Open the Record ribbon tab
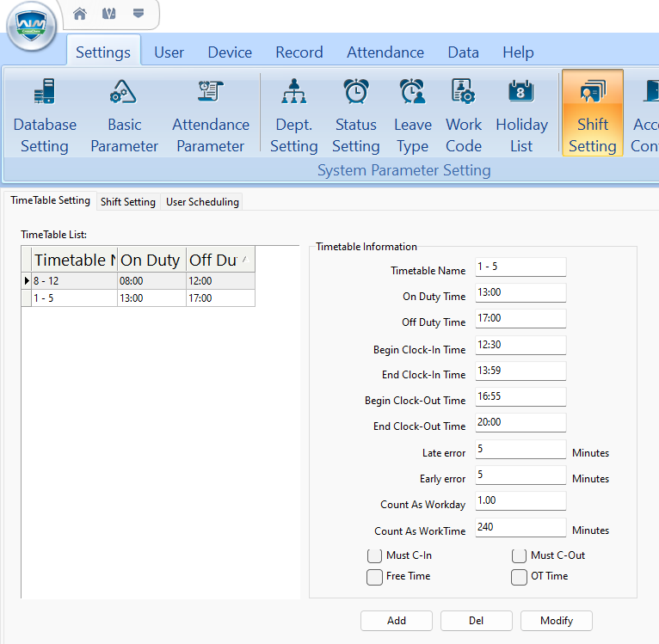Viewport: 659px width, 644px height. 299,52
